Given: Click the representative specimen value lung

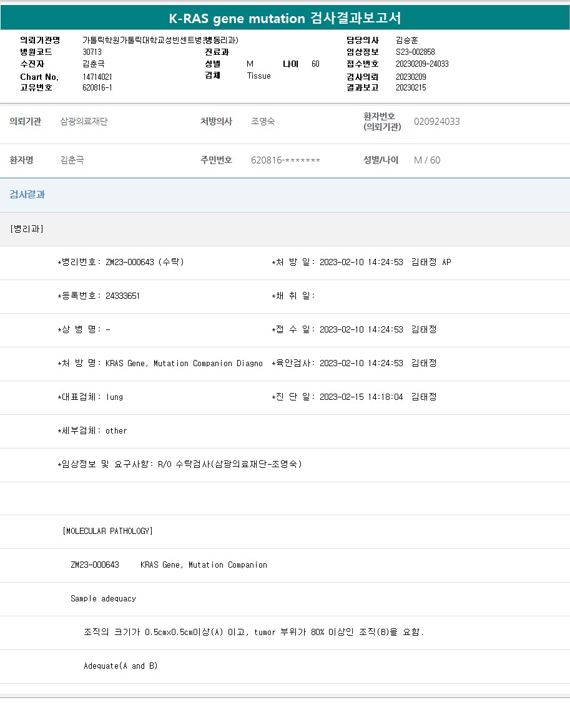Looking at the screenshot, I should click(x=114, y=397).
